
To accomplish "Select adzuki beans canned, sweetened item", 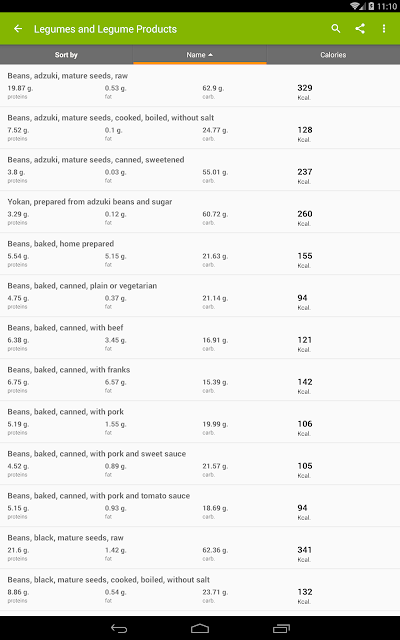I will (x=200, y=170).
